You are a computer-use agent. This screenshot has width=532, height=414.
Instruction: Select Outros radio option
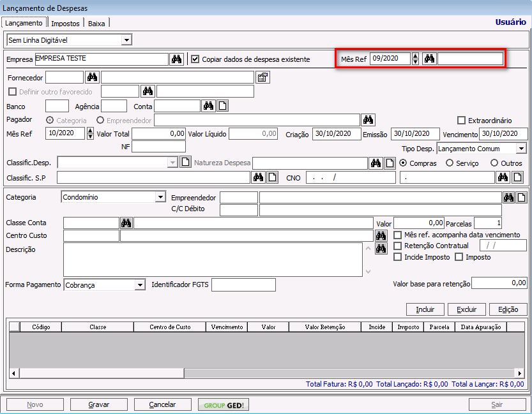pyautogui.click(x=494, y=163)
